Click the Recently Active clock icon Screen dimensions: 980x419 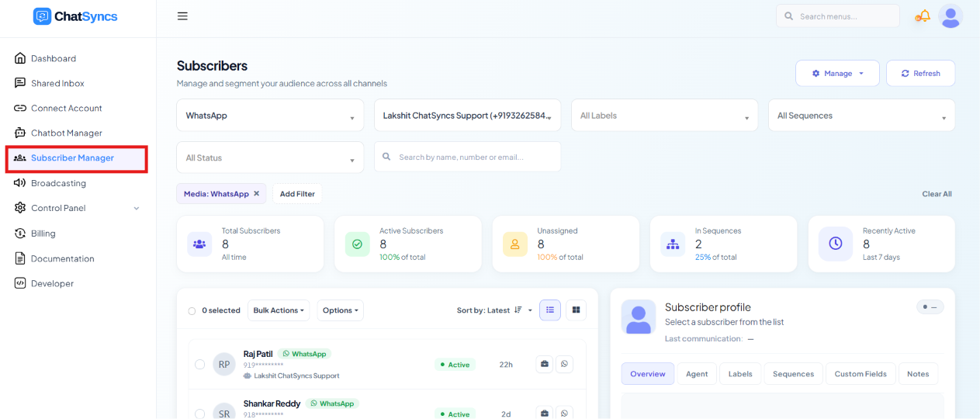(836, 244)
